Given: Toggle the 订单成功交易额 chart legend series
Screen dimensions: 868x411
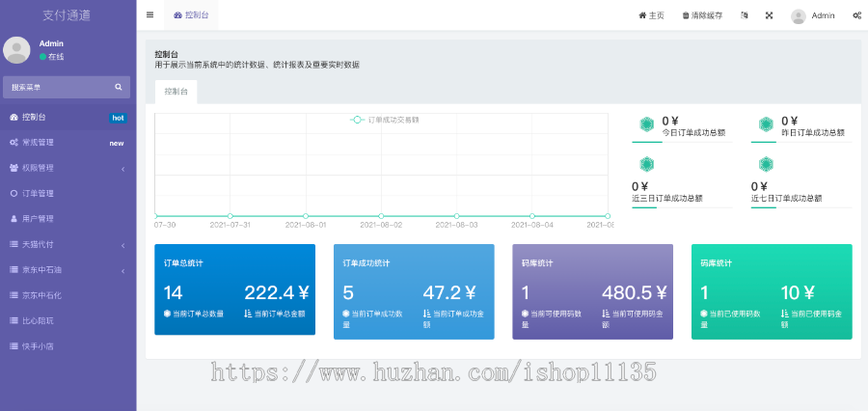Looking at the screenshot, I should click(x=386, y=120).
